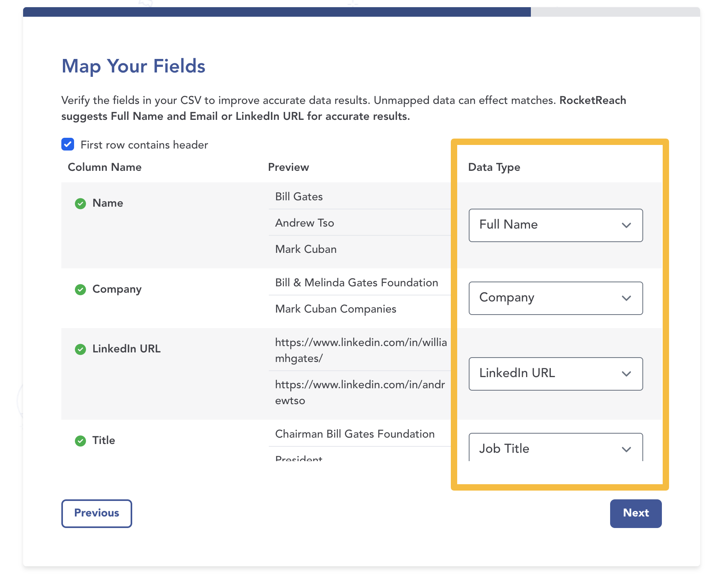Click the Column Name header
This screenshot has height=575, width=728.
tap(105, 167)
